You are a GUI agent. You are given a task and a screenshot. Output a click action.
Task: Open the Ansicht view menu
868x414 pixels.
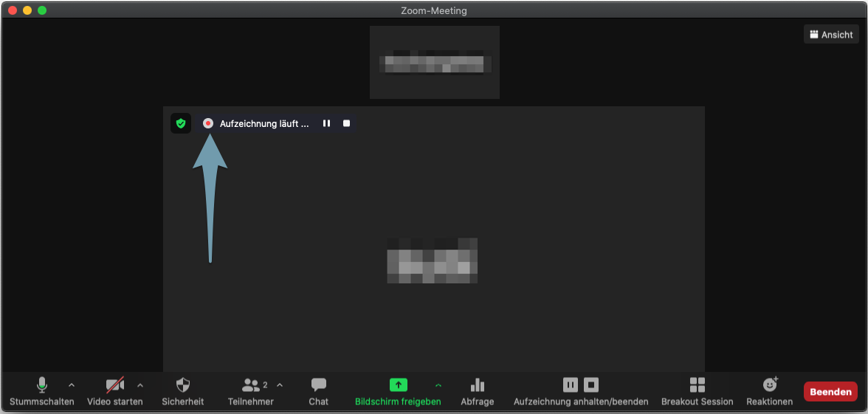pos(831,34)
